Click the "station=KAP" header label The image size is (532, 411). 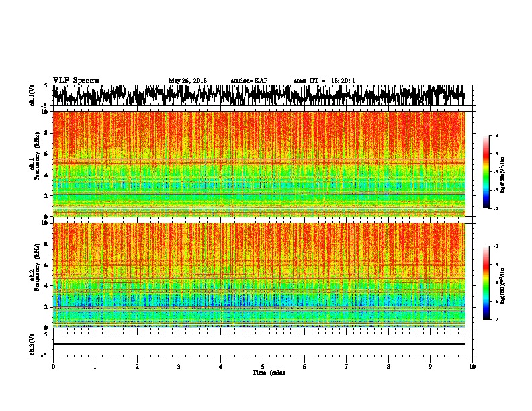pos(249,81)
